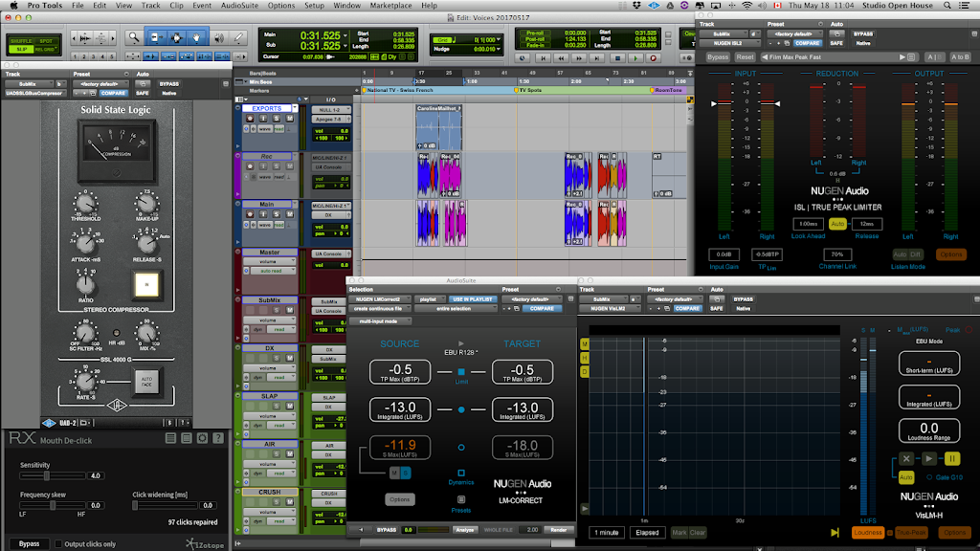This screenshot has width=980, height=551.
Task: Select the Pencil tool
Action: coord(238,38)
